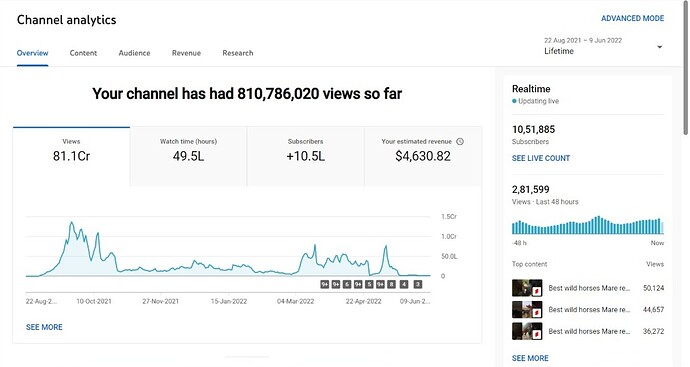Select the estimated revenue $4,630.82 card

[422, 156]
